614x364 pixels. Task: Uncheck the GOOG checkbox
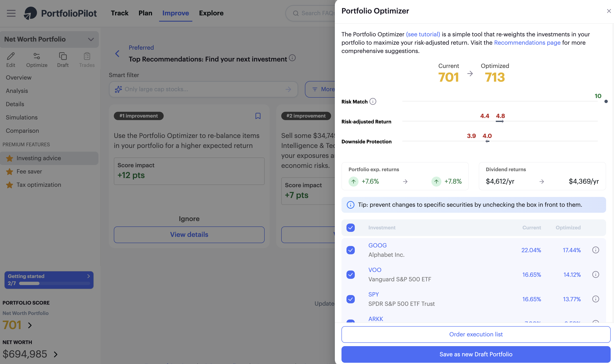click(350, 250)
